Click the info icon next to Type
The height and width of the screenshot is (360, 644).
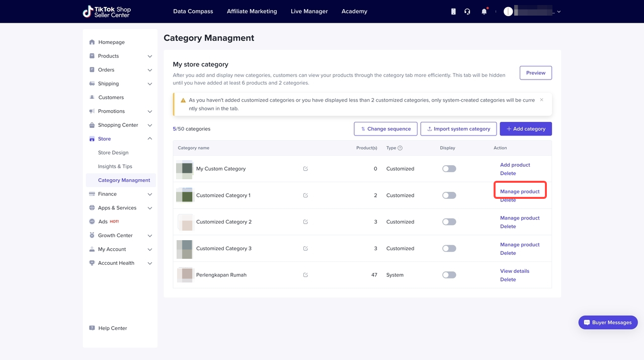click(400, 148)
